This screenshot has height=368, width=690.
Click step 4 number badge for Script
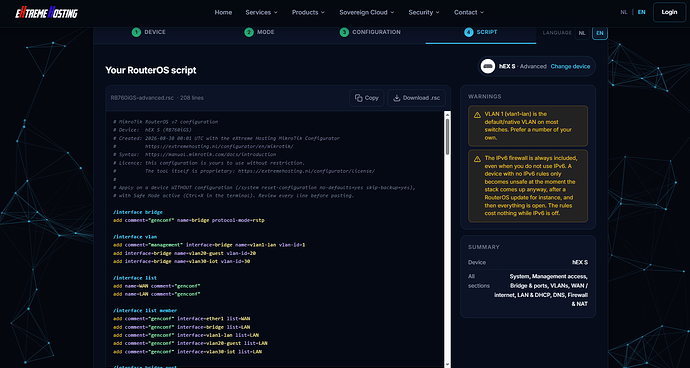click(x=469, y=32)
